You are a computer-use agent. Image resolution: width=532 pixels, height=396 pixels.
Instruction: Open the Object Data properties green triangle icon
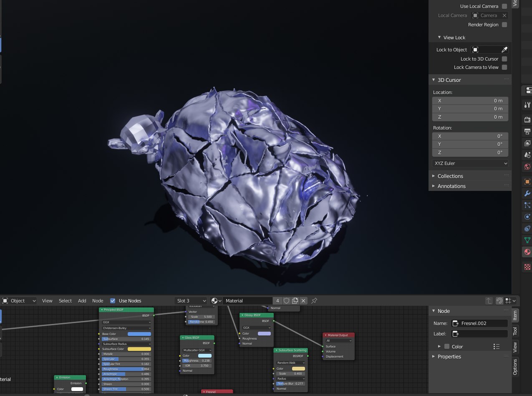coord(527,240)
